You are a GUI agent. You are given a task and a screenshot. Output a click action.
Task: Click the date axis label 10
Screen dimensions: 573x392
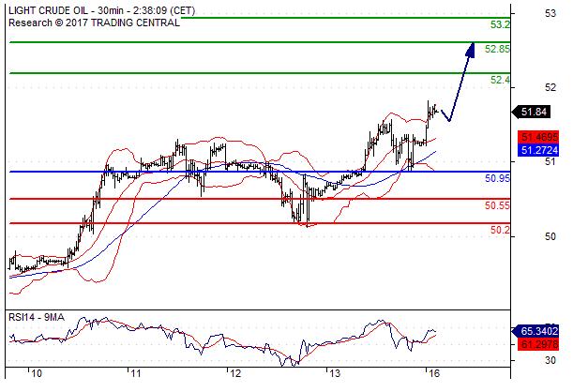pyautogui.click(x=37, y=374)
